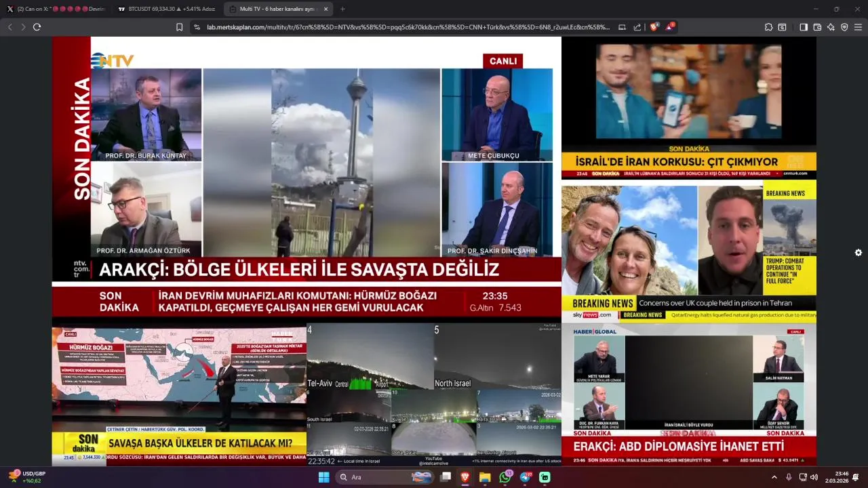This screenshot has height=488, width=868.
Task: Expand the system tray hidden icons chevron
Action: pyautogui.click(x=774, y=477)
